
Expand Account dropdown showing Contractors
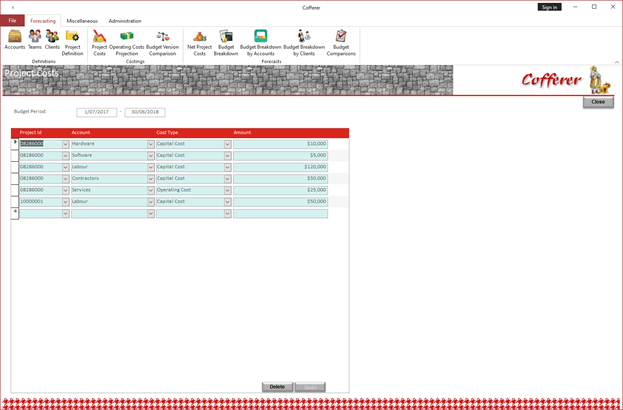(151, 179)
